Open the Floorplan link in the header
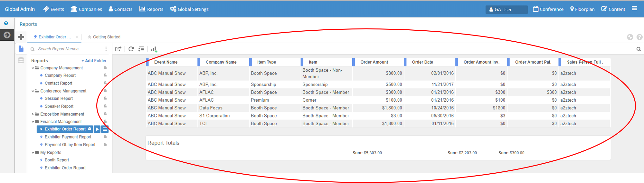This screenshot has width=644, height=183. (582, 9)
